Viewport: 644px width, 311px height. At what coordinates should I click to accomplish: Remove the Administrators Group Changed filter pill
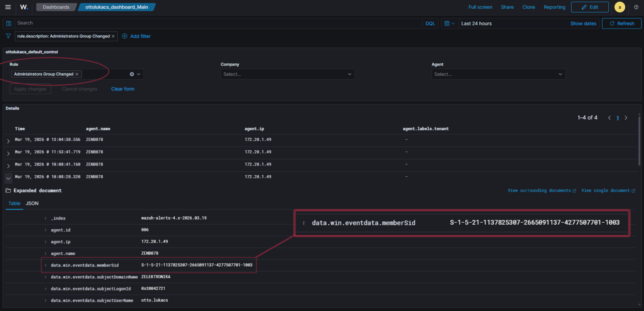coord(113,36)
